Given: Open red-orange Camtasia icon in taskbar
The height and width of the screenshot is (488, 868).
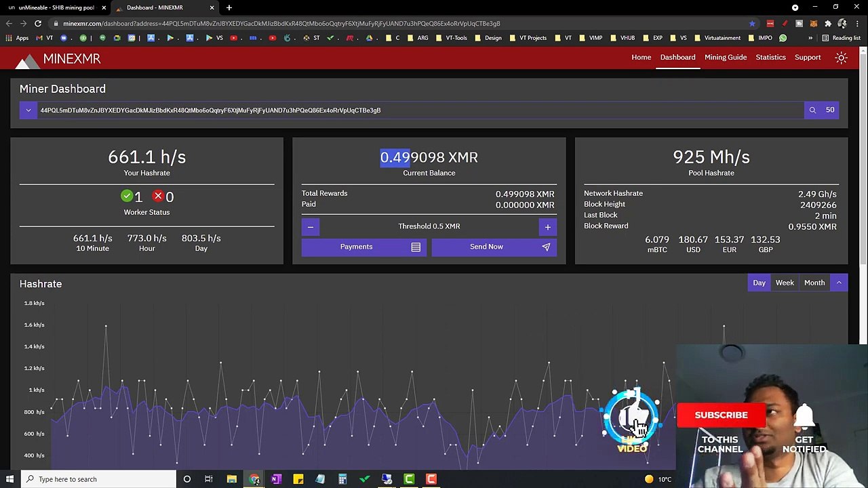Looking at the screenshot, I should point(431,479).
